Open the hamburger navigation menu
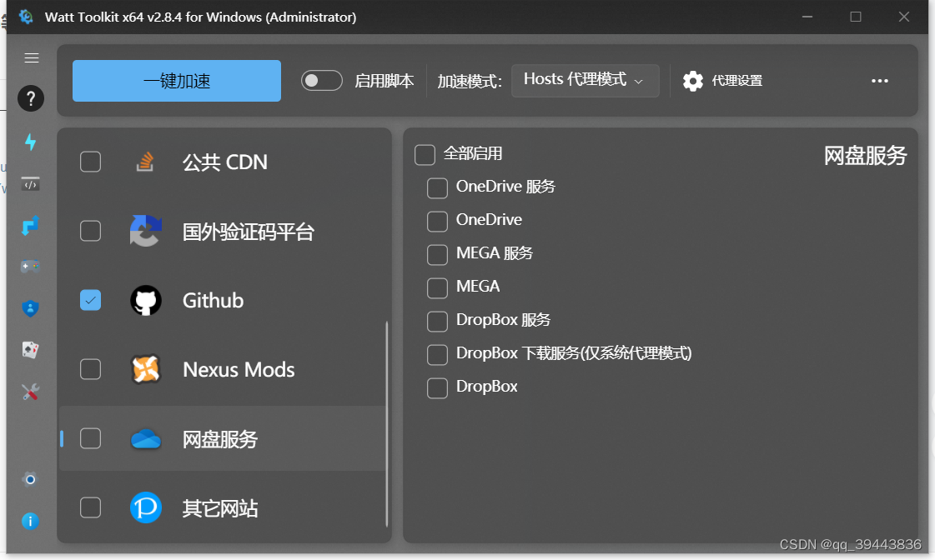The height and width of the screenshot is (560, 935). [x=32, y=57]
